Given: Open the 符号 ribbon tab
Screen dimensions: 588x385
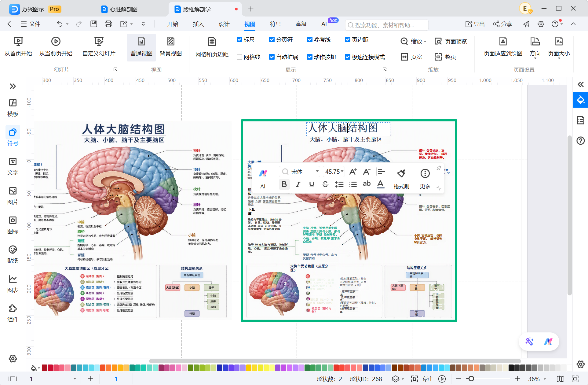Looking at the screenshot, I should [276, 24].
